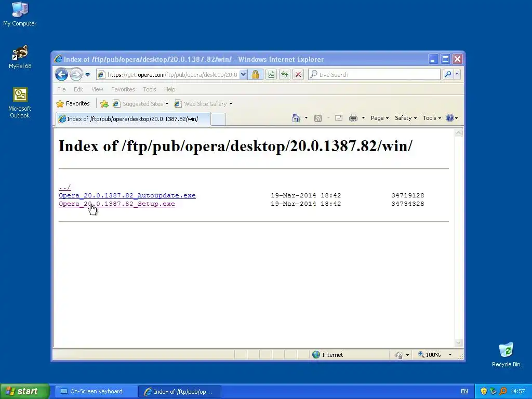
Task: Select the Index of /ftp/pub/opera tab
Action: (x=133, y=119)
